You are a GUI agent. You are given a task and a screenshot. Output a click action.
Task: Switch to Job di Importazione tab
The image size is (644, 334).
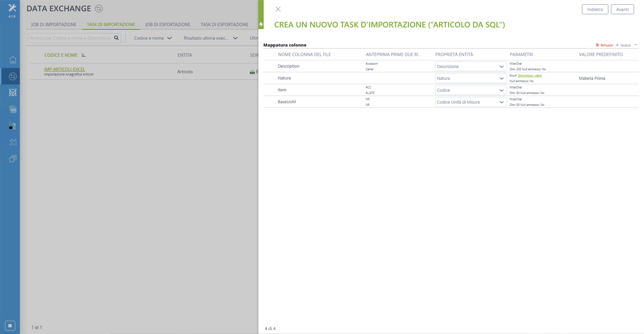pos(54,24)
